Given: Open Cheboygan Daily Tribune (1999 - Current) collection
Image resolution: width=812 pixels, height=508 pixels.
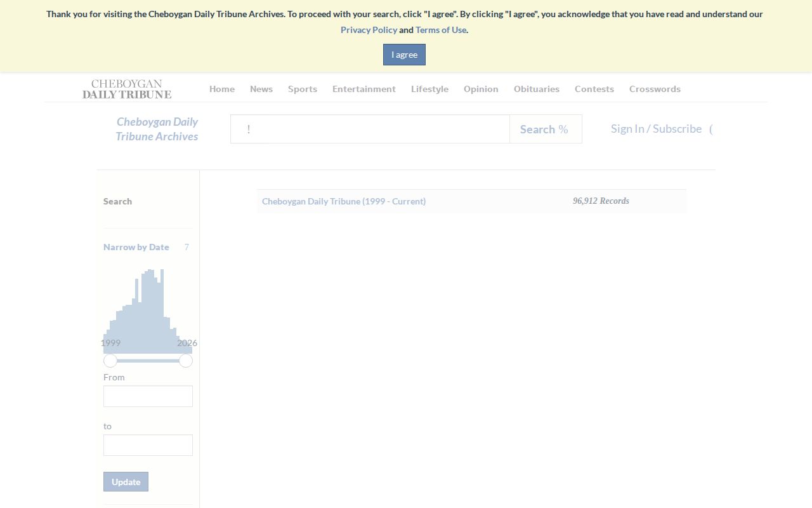Looking at the screenshot, I should 344,201.
